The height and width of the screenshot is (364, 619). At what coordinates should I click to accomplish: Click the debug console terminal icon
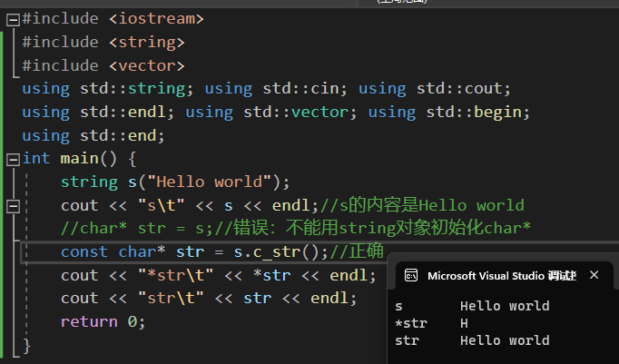tap(410, 275)
